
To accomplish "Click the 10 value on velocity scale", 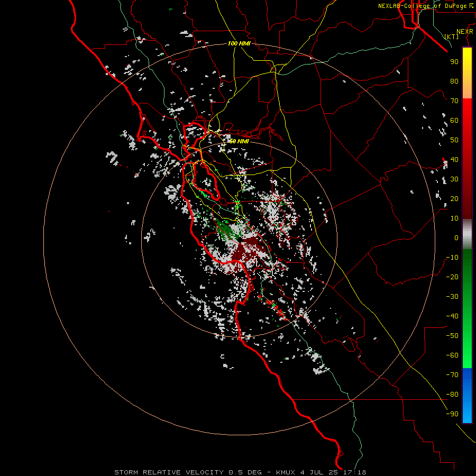I will click(454, 218).
